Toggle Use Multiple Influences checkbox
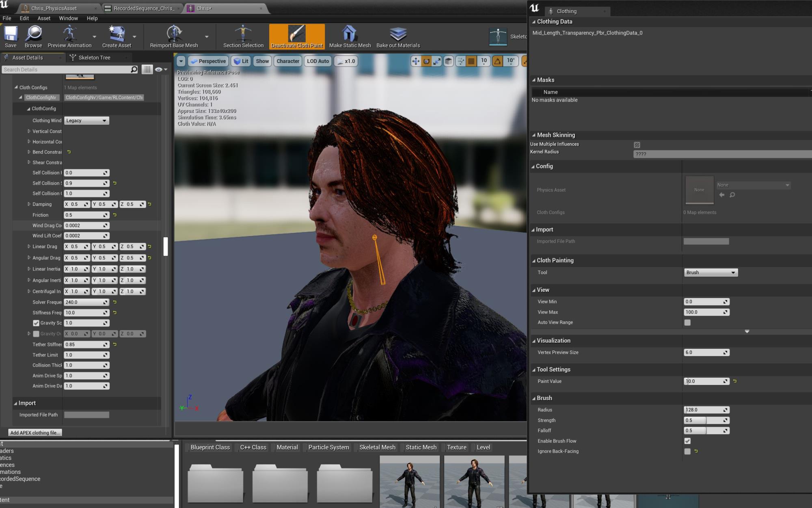 pos(637,145)
